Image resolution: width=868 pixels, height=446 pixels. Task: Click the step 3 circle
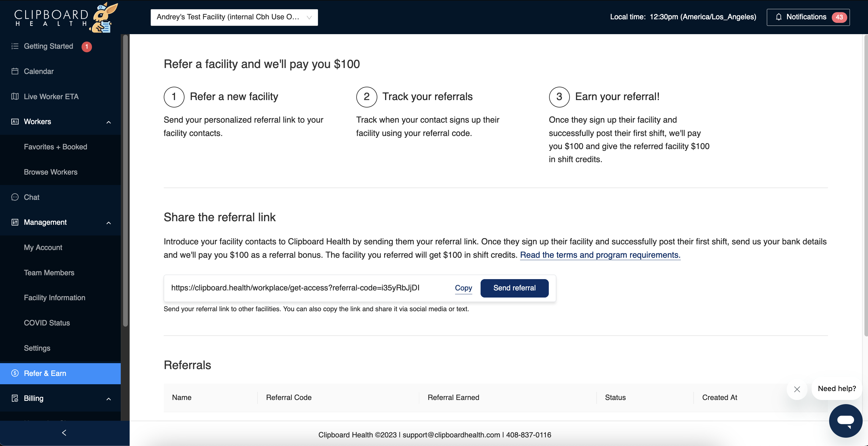pos(559,97)
